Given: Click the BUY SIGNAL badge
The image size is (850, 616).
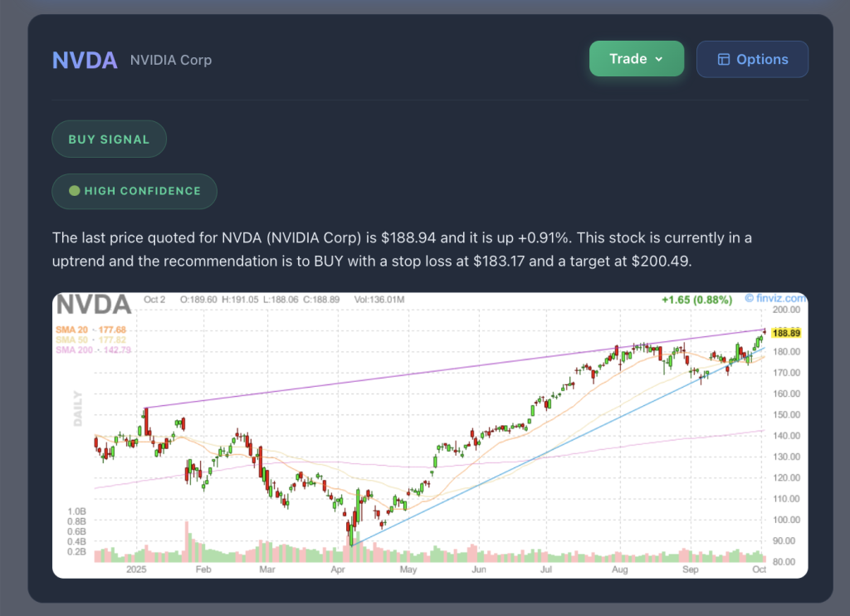Looking at the screenshot, I should (x=109, y=139).
